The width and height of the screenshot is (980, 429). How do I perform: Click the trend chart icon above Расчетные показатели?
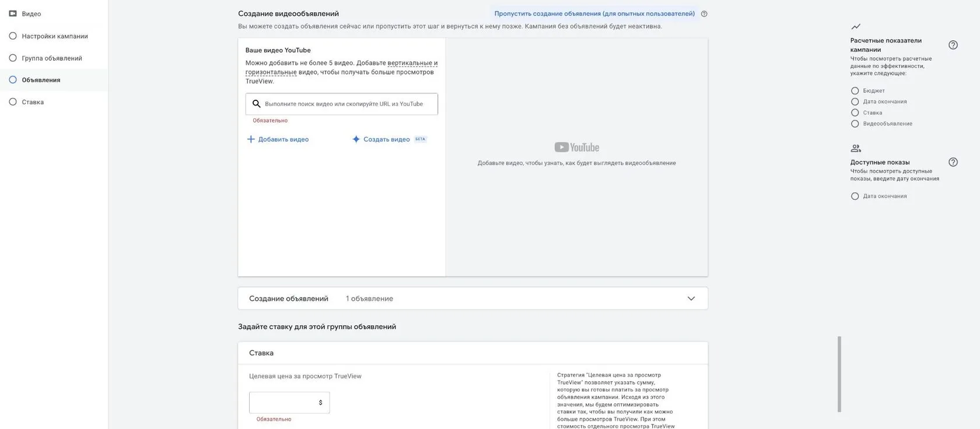[856, 26]
